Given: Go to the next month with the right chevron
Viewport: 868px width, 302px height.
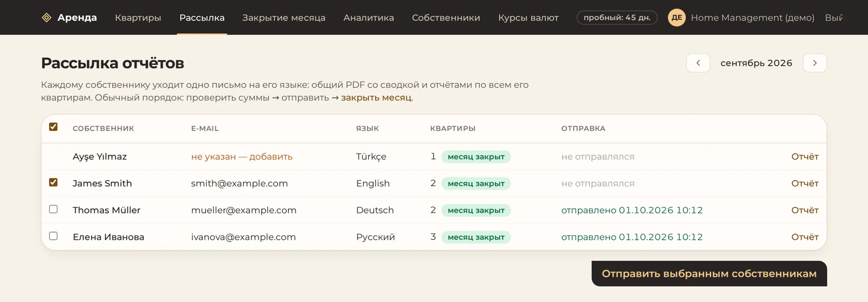Looking at the screenshot, I should 814,63.
